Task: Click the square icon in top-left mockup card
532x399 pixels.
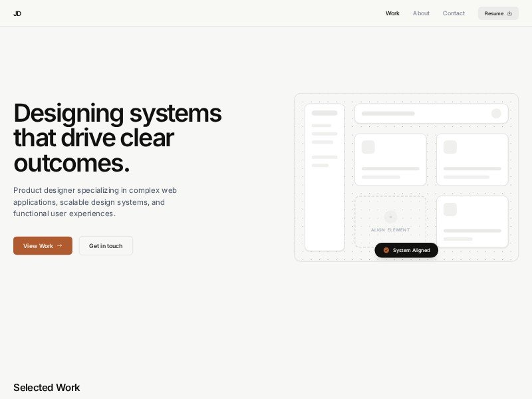Action: point(368,147)
